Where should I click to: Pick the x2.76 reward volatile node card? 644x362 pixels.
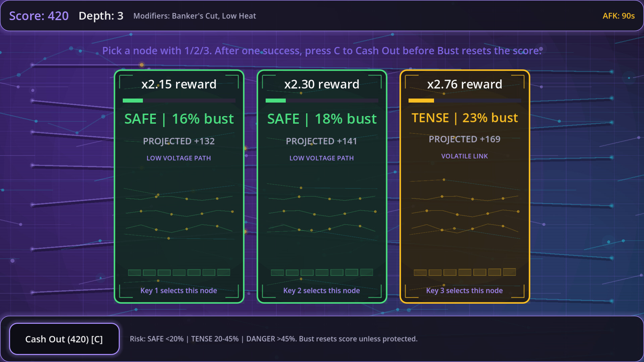(x=465, y=186)
